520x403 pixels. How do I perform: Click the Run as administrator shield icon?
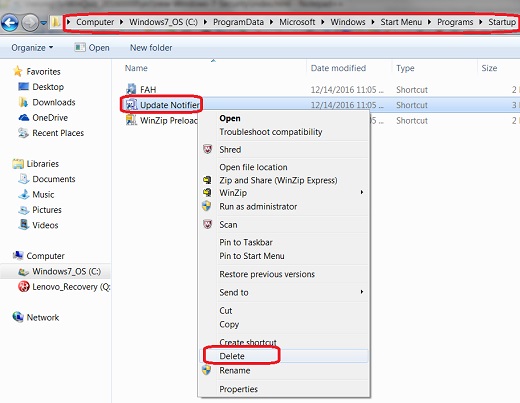tap(207, 206)
